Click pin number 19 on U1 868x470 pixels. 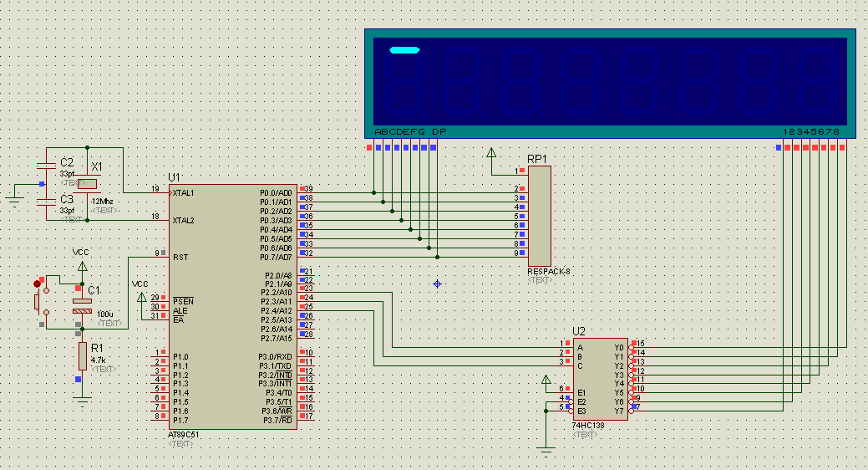[155, 189]
